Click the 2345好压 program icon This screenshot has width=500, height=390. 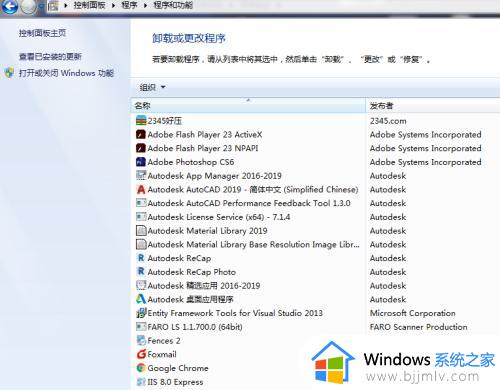click(x=141, y=120)
